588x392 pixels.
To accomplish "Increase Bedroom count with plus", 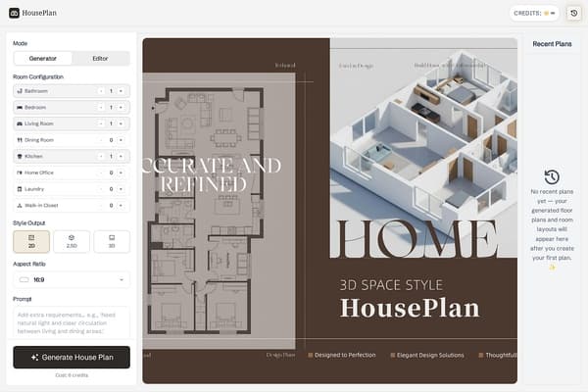I will (x=121, y=107).
